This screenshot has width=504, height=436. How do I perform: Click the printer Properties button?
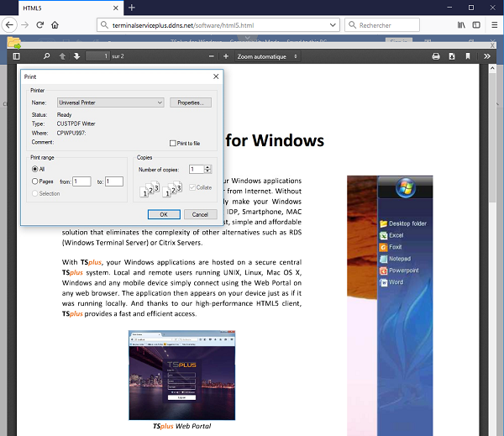tap(191, 102)
